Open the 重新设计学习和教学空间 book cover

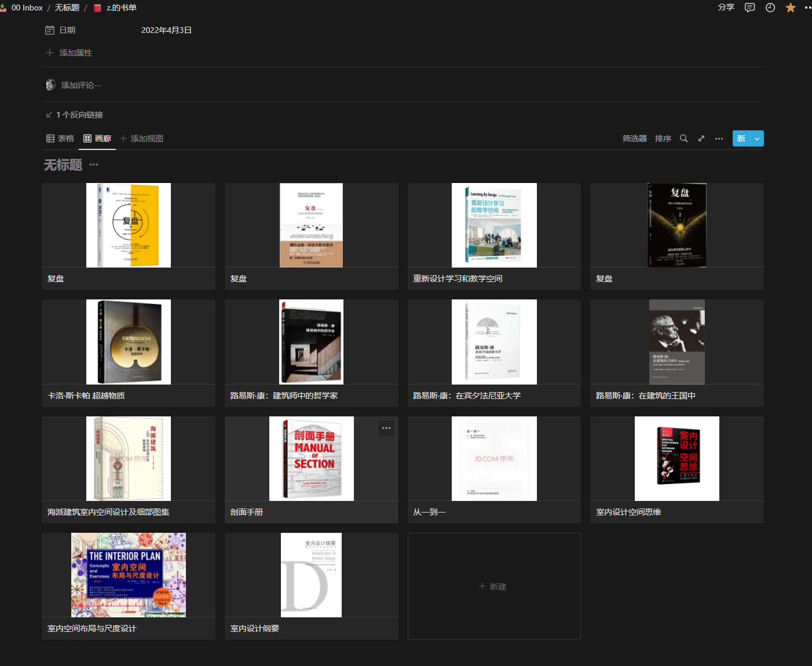(x=494, y=225)
